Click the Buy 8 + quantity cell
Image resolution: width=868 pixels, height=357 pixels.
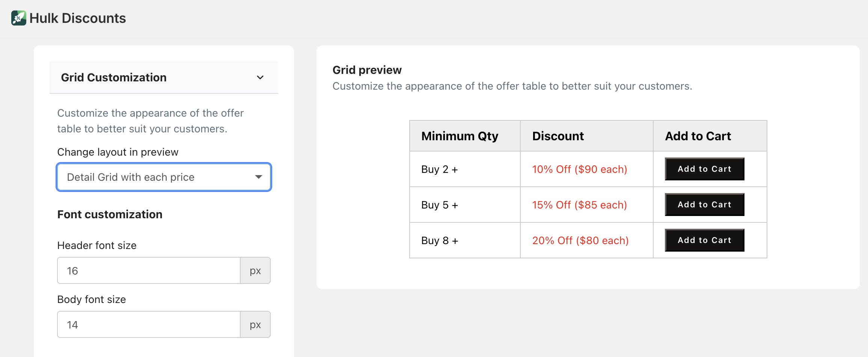[x=440, y=241]
